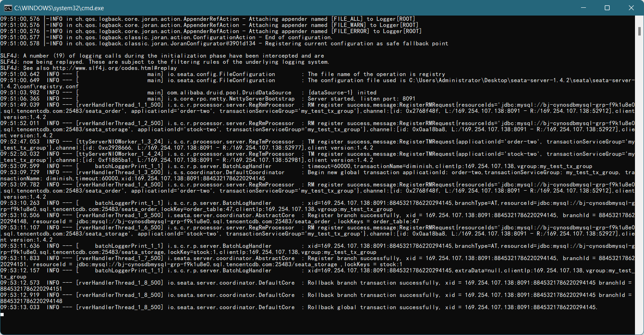Click the 09:51:06.365 timestamp
This screenshot has width=644, height=335.
20,99
